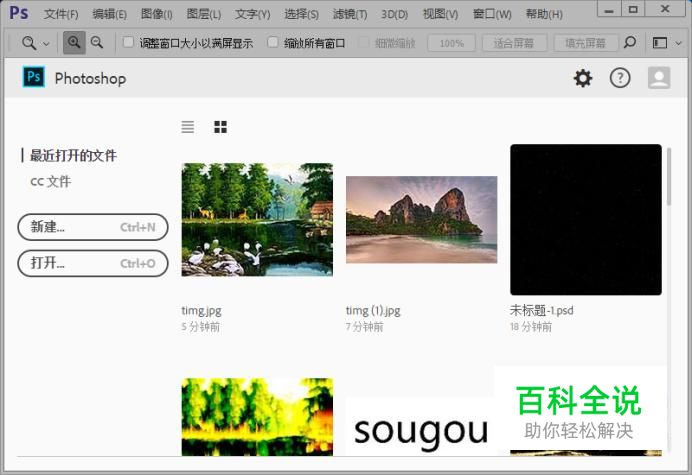Maximize the Photoshop window
This screenshot has height=475, width=692.
tap(633, 9)
